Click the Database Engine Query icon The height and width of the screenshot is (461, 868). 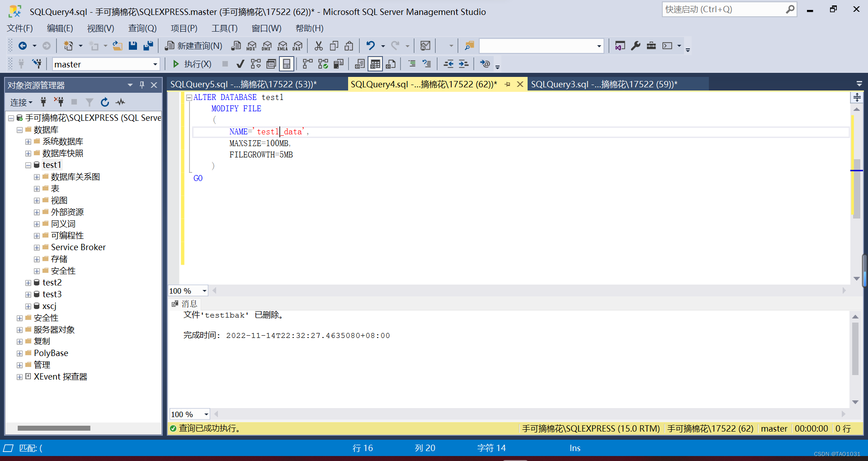pyautogui.click(x=236, y=46)
